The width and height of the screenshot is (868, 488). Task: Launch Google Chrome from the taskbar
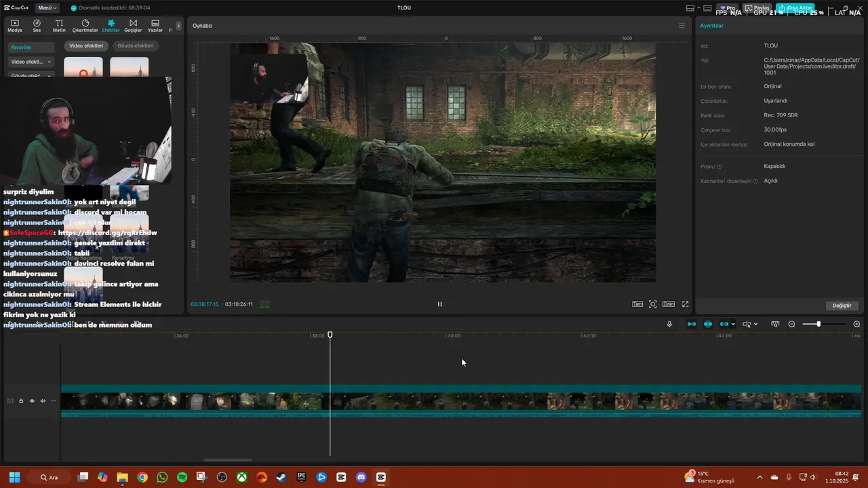click(142, 477)
